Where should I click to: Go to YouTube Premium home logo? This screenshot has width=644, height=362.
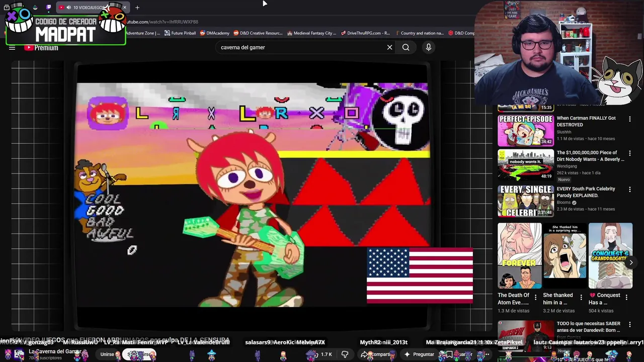pyautogui.click(x=41, y=48)
